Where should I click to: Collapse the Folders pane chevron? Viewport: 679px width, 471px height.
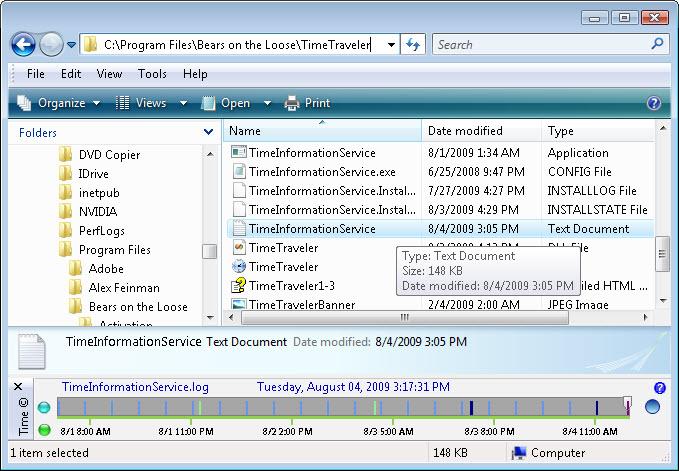click(208, 132)
